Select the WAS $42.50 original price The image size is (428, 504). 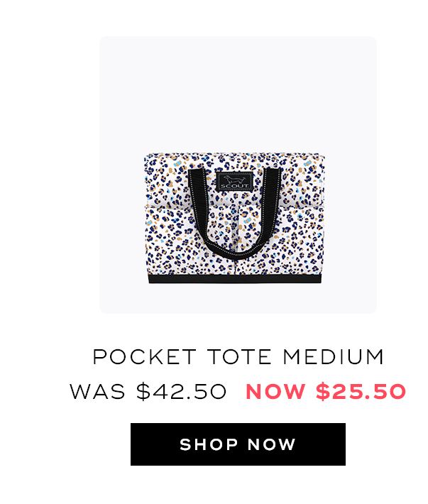(x=148, y=392)
